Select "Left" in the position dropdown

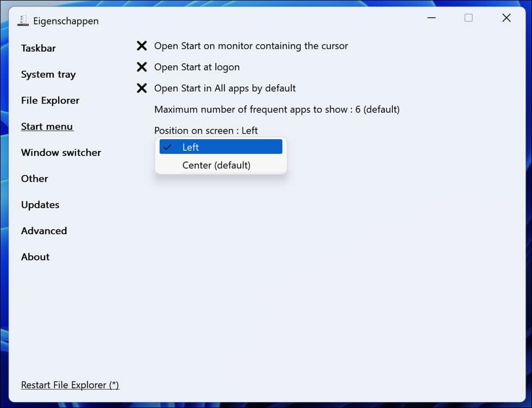pyautogui.click(x=220, y=147)
